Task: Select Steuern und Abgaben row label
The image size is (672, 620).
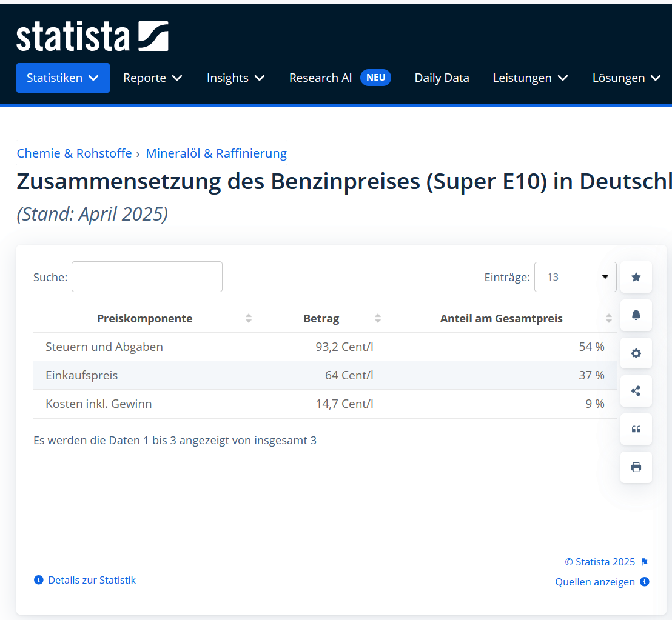Action: (104, 347)
